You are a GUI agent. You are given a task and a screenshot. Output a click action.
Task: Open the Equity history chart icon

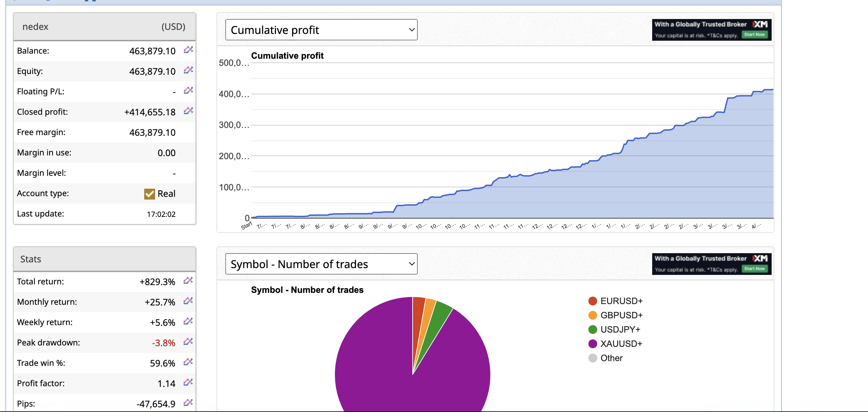(x=188, y=71)
